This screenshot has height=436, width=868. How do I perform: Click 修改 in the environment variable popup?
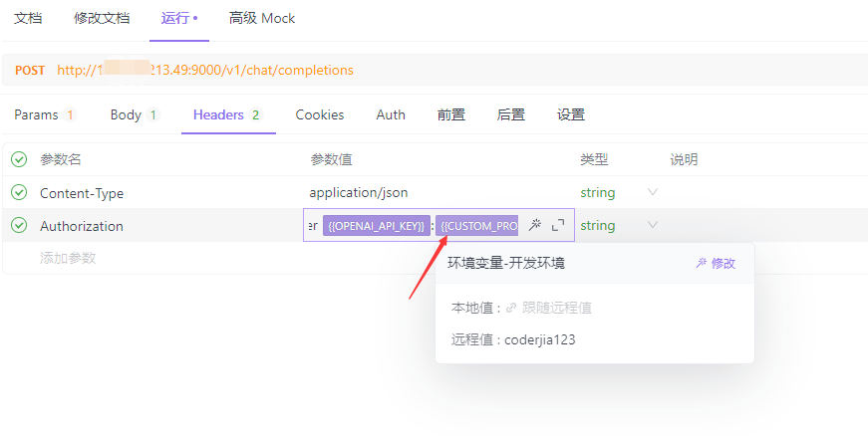coord(716,263)
